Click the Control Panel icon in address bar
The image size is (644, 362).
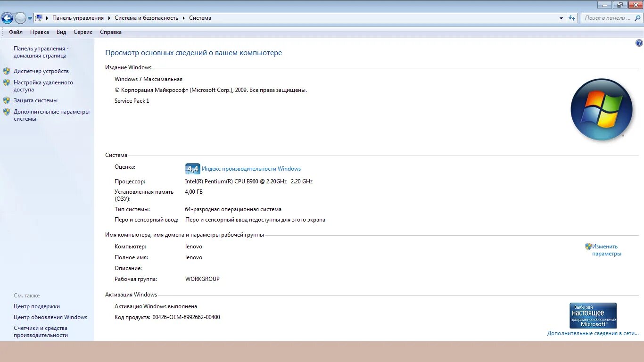(39, 18)
